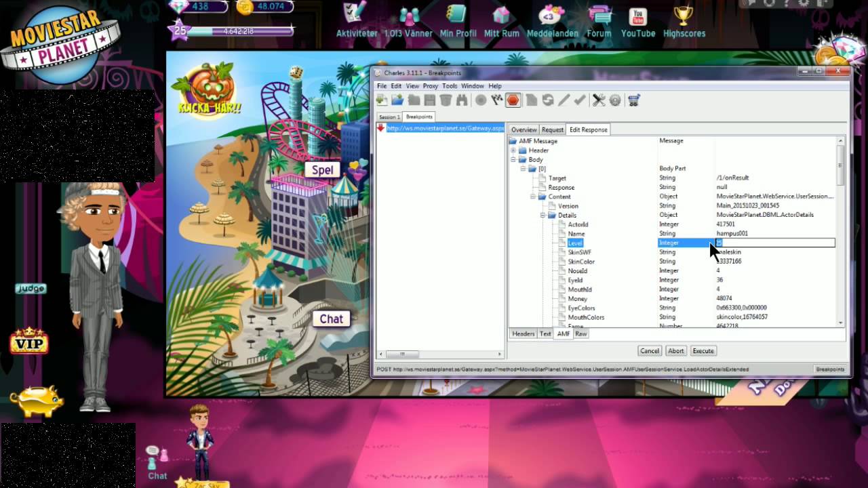This screenshot has height=488, width=868.
Task: Click the Abort button
Action: [x=675, y=351]
